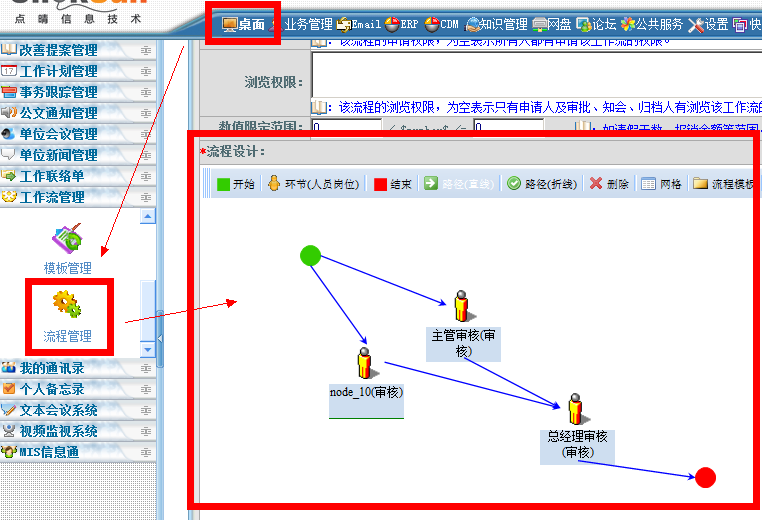The width and height of the screenshot is (762, 520).
Task: Click the 浏览权限 text field
Action: 535,74
